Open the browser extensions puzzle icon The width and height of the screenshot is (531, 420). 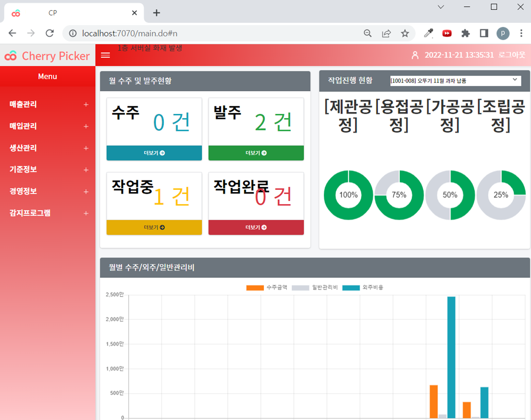(465, 33)
